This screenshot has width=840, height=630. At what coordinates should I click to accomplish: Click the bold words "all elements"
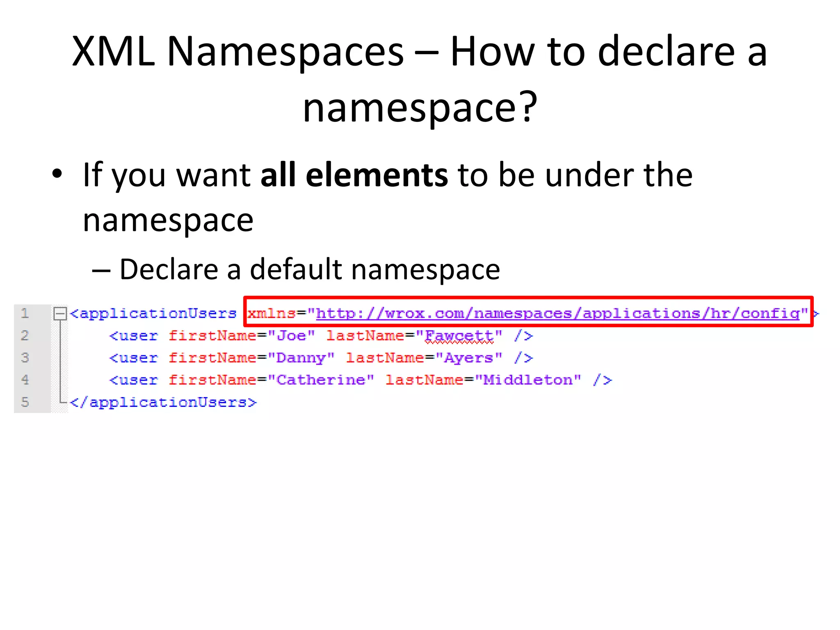[x=354, y=175]
